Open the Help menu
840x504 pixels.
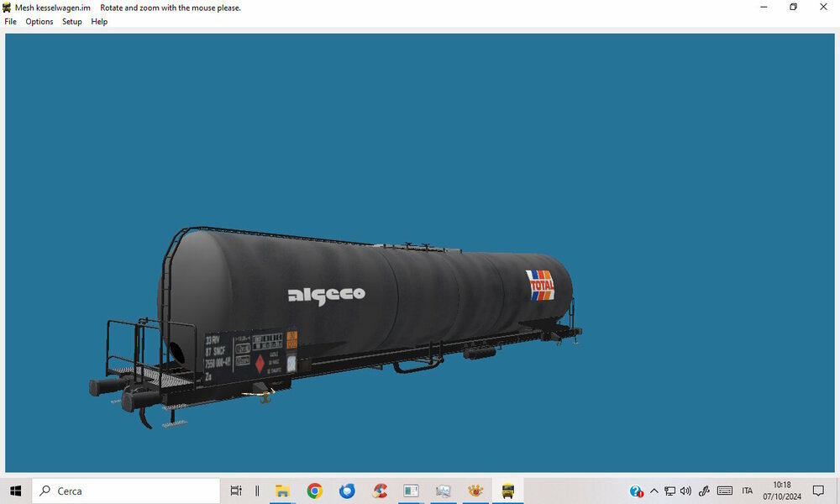(99, 22)
